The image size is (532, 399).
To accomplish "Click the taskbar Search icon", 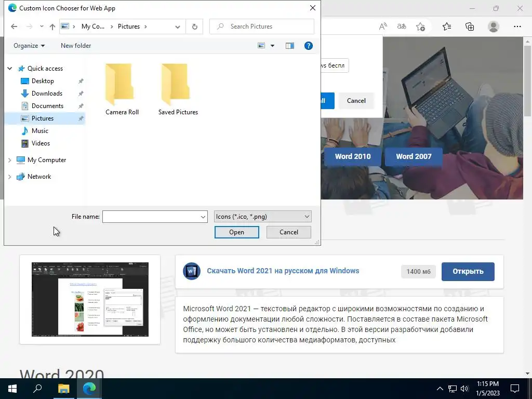I will tap(37, 389).
